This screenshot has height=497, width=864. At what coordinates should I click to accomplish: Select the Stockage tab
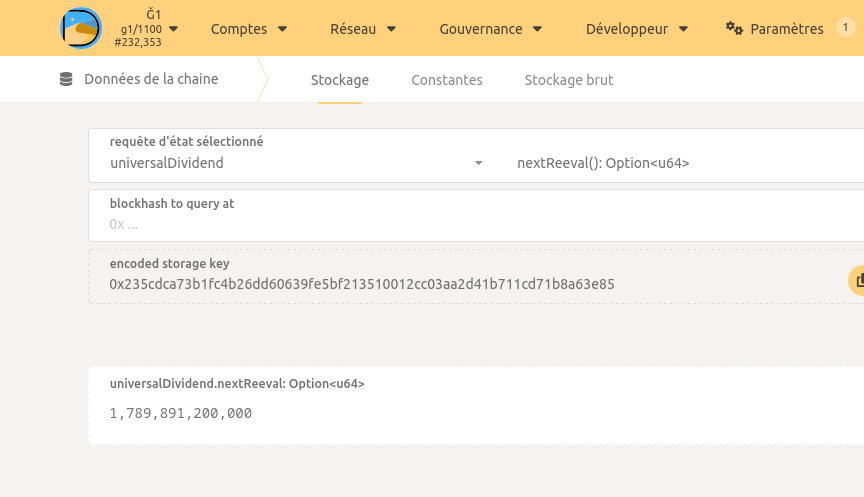(x=340, y=80)
